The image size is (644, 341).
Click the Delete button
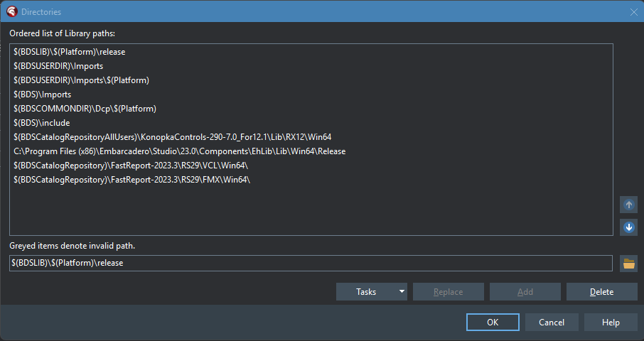[x=601, y=291]
